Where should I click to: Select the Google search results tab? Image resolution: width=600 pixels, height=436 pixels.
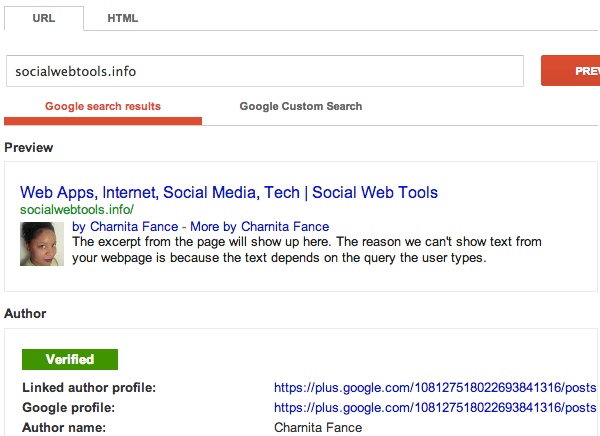click(103, 106)
